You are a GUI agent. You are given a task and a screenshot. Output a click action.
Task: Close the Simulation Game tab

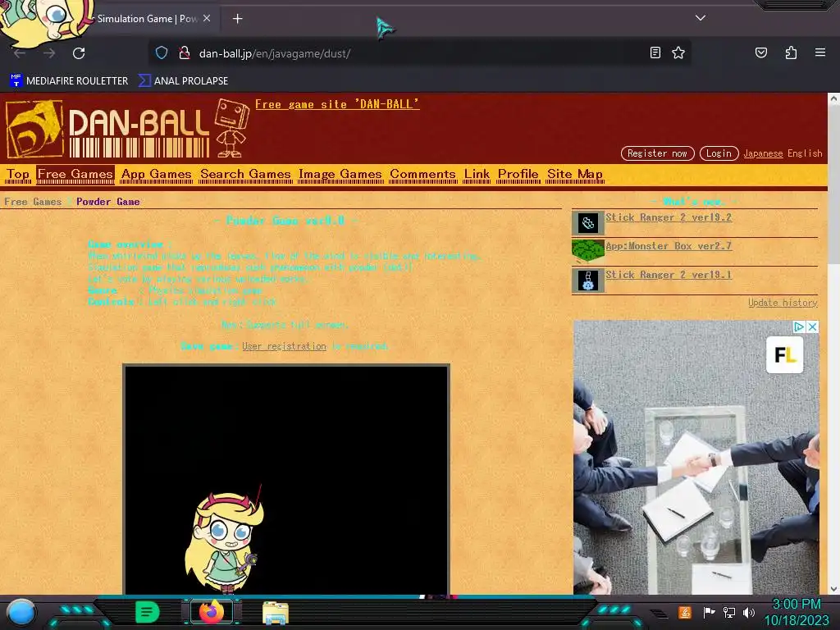click(207, 18)
